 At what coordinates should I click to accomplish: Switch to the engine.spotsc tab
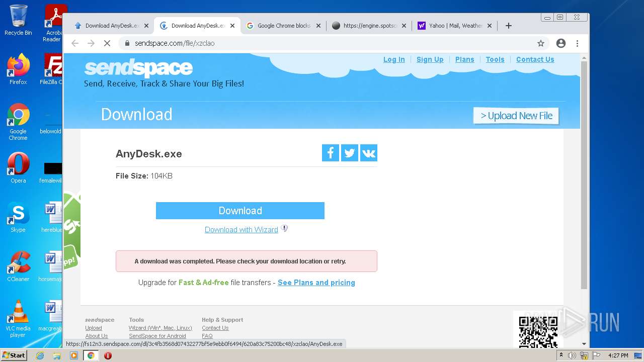tap(369, 26)
